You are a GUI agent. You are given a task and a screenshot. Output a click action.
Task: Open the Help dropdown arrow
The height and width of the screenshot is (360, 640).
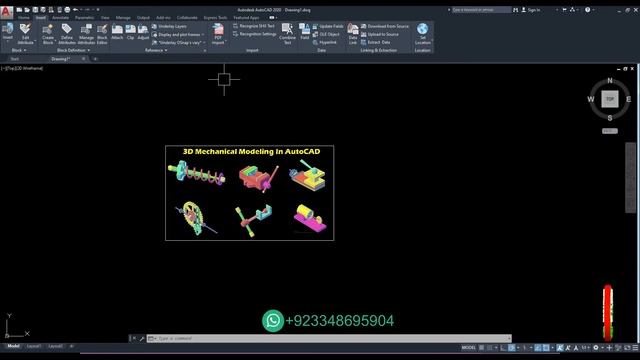593,10
